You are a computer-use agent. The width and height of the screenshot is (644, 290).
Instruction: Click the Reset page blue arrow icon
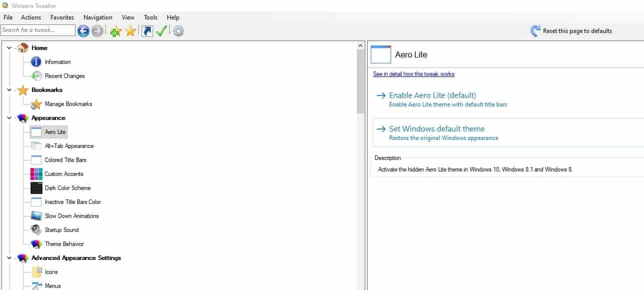(536, 31)
